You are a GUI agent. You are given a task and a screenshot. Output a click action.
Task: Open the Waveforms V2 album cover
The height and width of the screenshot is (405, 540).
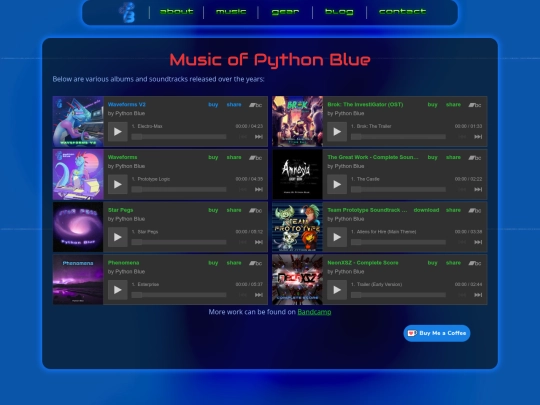click(78, 122)
